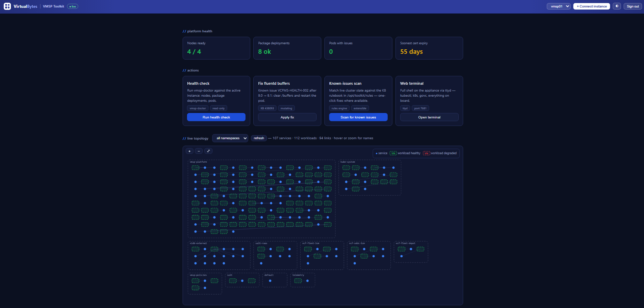
Task: Click bottom service dot in vcf-sddc-lcm
Action: point(355,263)
